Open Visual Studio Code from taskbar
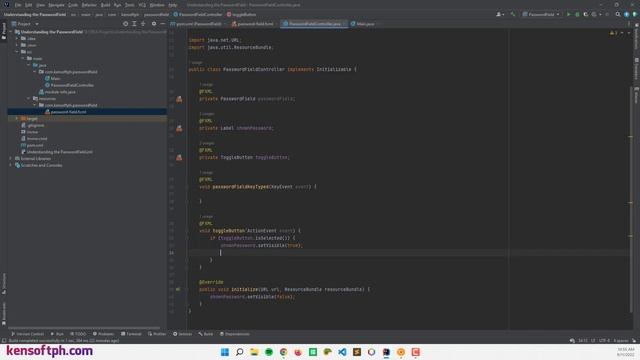Screen dimensions: 640x360 click(342, 352)
